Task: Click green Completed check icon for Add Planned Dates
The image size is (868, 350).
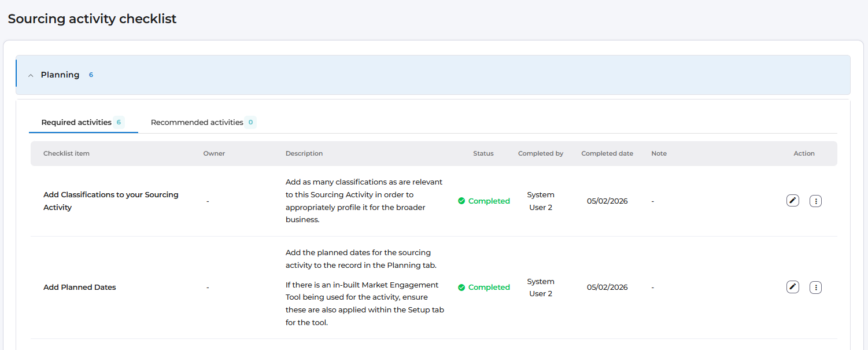Action: pyautogui.click(x=461, y=287)
